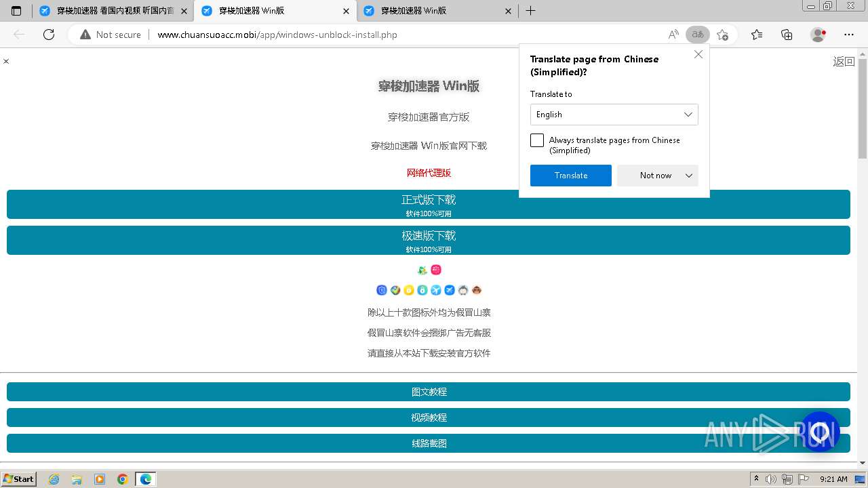This screenshot has width=868, height=488.
Task: Click the green checkmark app icon
Action: pyautogui.click(x=395, y=290)
